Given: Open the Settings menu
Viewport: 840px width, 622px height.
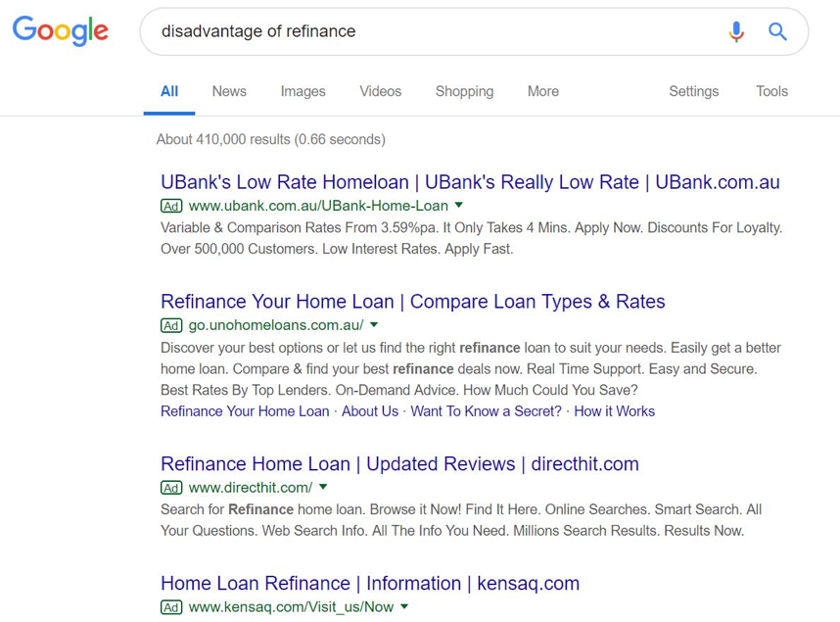Looking at the screenshot, I should coord(693,91).
